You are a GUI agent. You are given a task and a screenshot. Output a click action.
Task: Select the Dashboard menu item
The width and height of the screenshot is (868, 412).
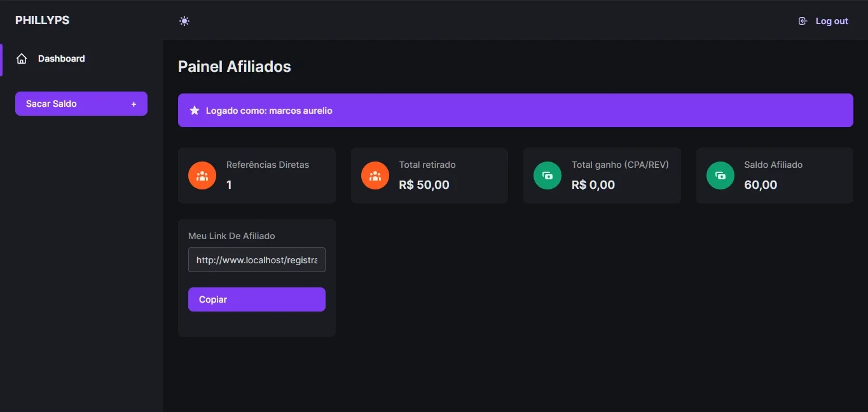[81, 58]
